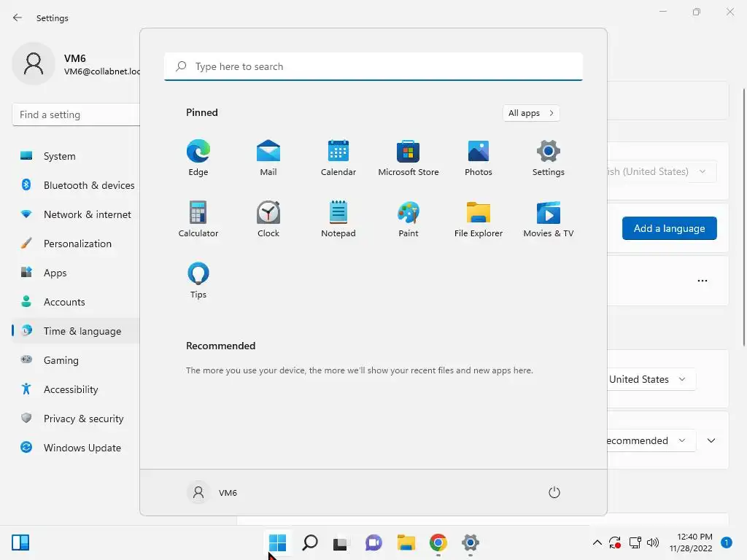Open the Mail app
This screenshot has height=560, width=747.
click(268, 158)
